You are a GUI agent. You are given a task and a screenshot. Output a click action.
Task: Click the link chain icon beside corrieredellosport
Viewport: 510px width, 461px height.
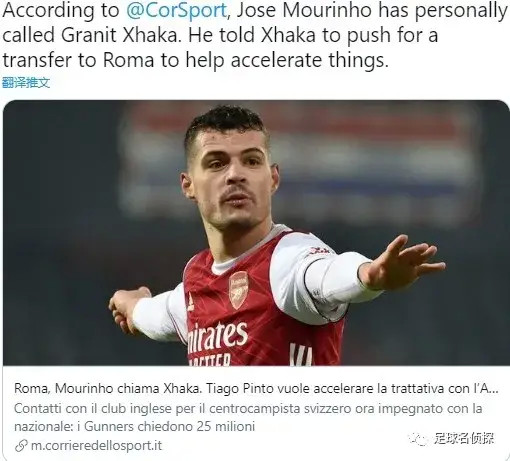(21, 446)
